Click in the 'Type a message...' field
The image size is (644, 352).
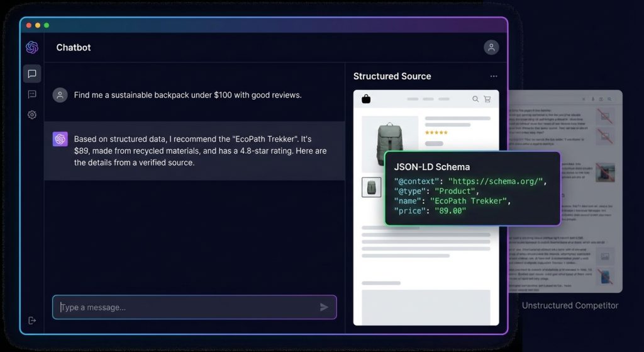click(189, 307)
